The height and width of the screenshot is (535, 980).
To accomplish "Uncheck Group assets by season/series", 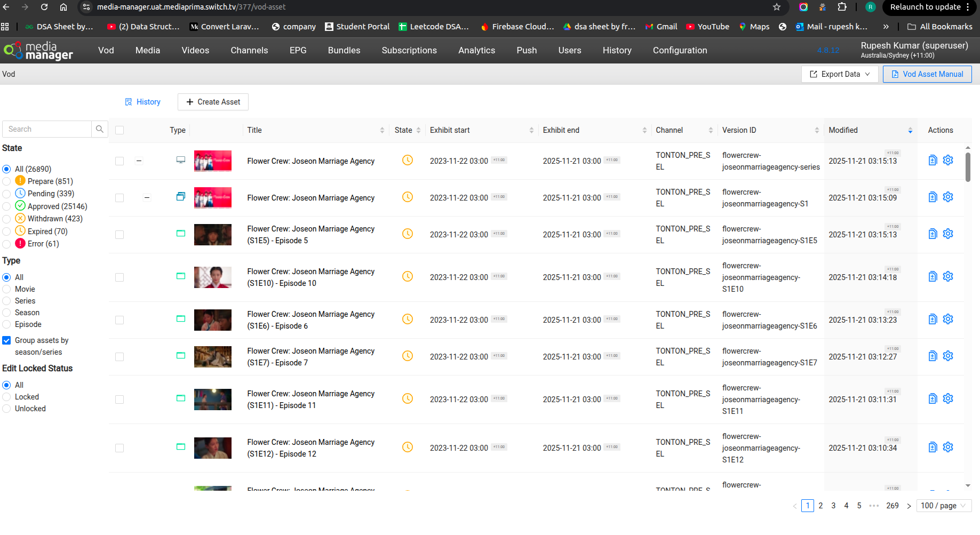I will pyautogui.click(x=7, y=340).
